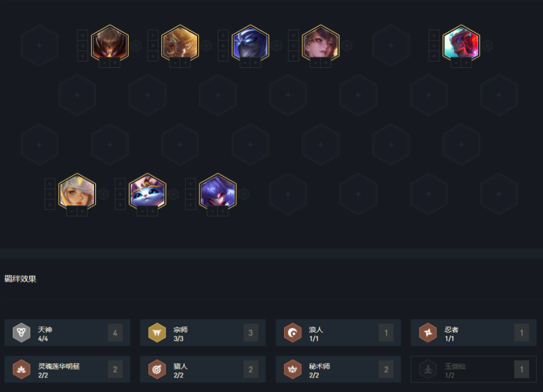Open the 秘术师 trait card
Viewport: 543px width, 392px height.
338,369
